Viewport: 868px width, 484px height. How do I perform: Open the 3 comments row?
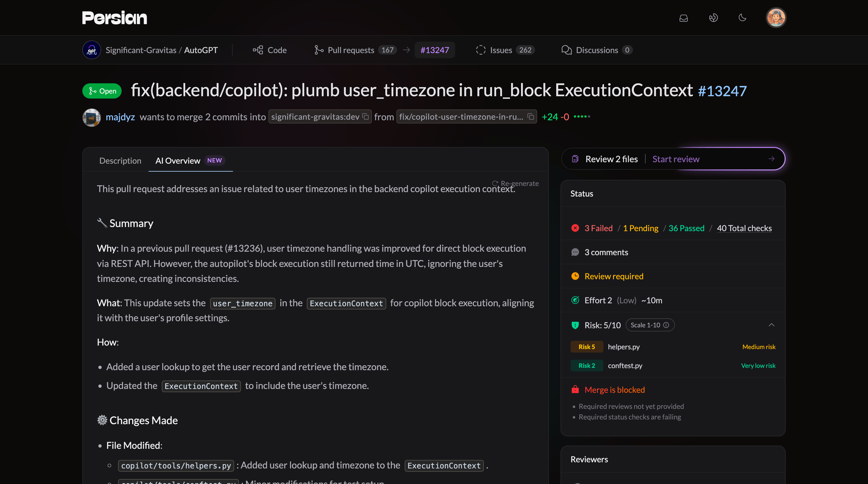coord(673,252)
